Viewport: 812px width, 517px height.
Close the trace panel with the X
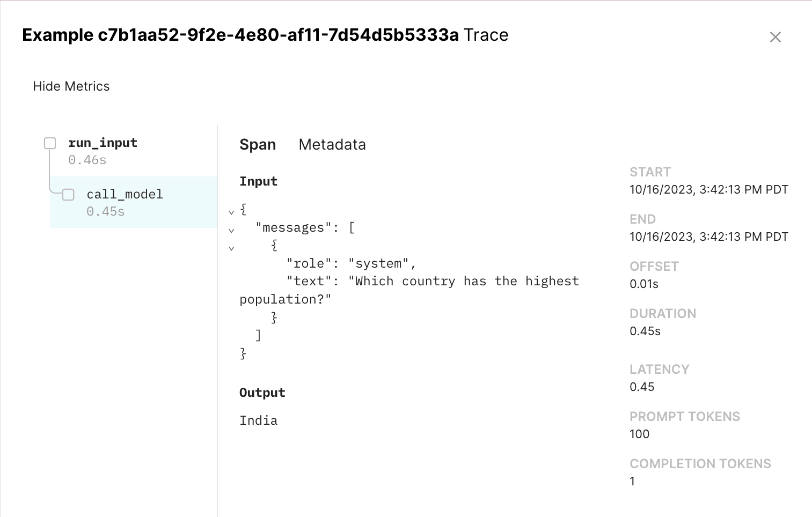775,37
